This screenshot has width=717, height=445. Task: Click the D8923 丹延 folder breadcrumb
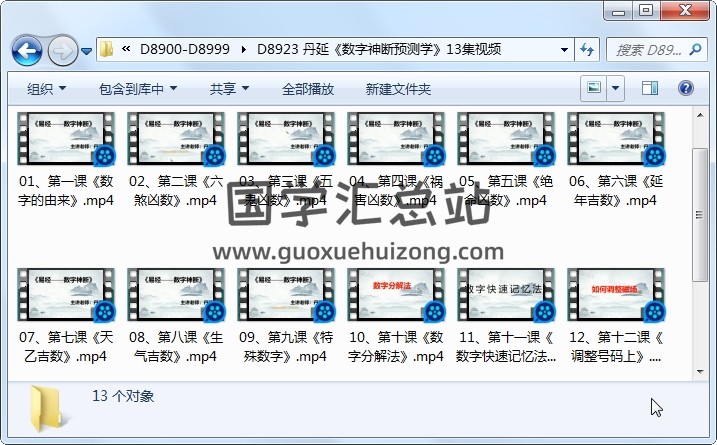(379, 49)
